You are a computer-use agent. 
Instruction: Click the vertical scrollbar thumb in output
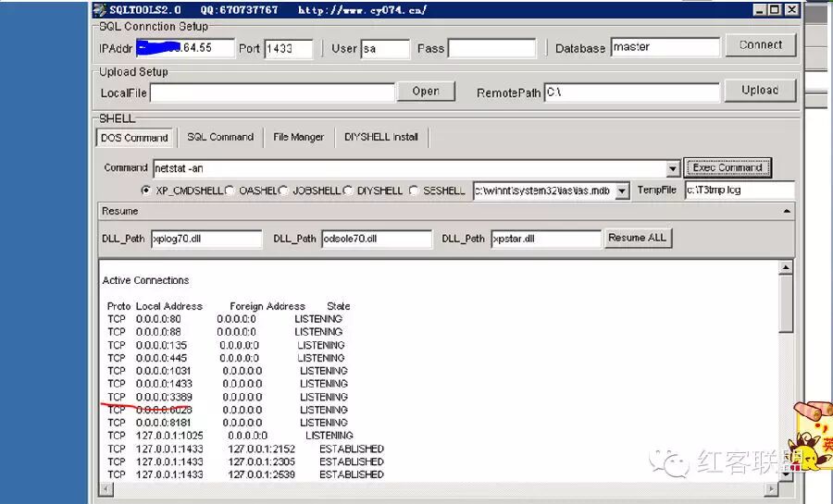point(786,304)
